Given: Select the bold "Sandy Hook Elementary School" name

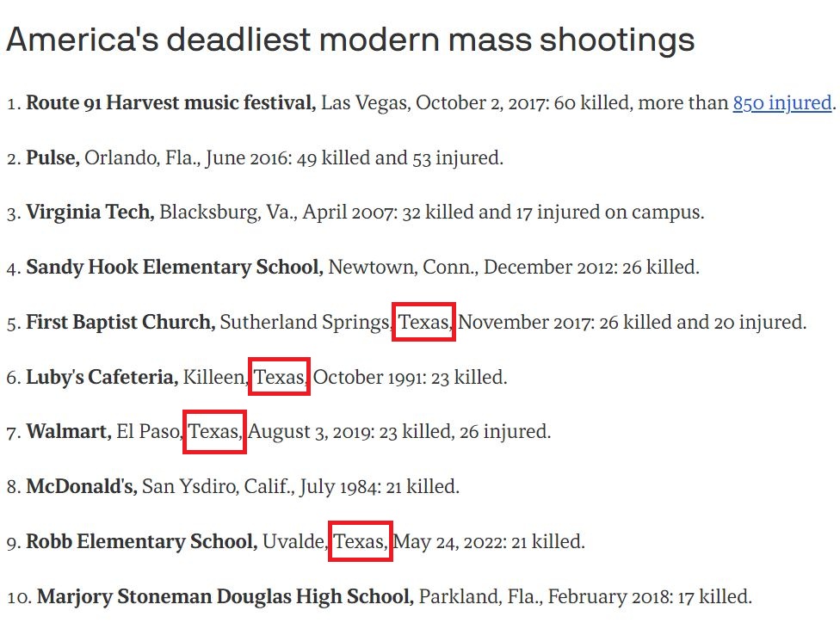Looking at the screenshot, I should pos(175,268).
